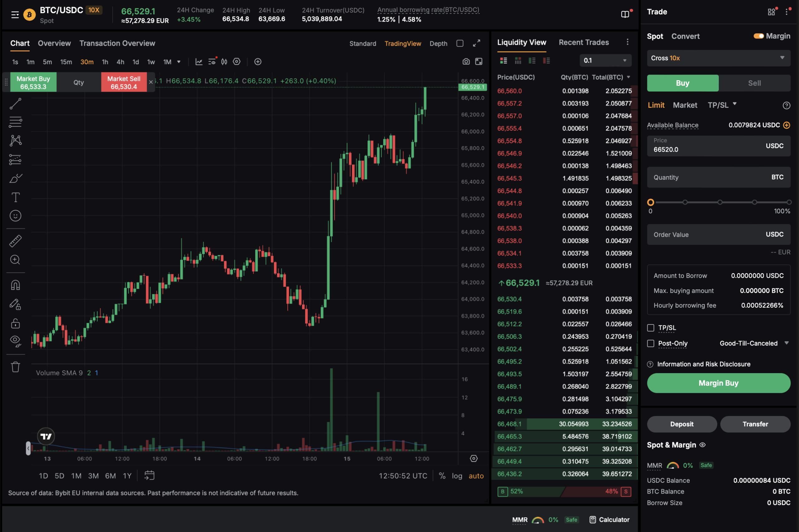Image resolution: width=799 pixels, height=532 pixels.
Task: Open the 0.1 price grouping dropdown
Action: [x=605, y=61]
